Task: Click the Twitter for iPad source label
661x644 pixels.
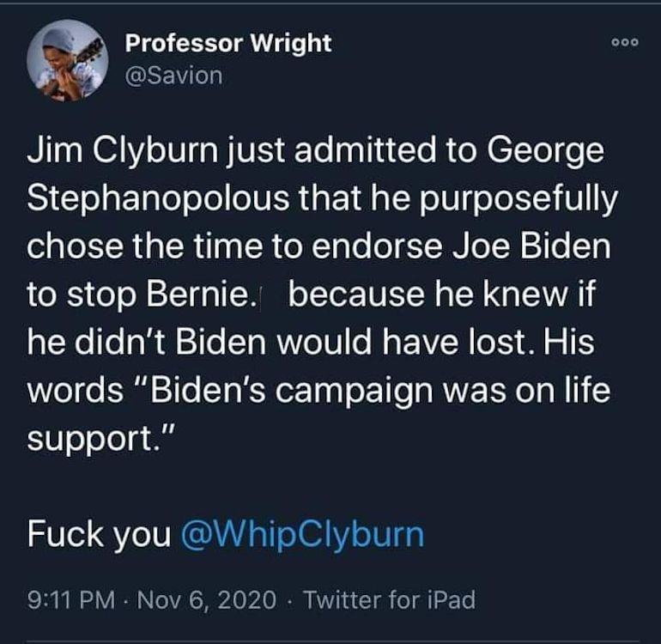Action: pos(390,599)
